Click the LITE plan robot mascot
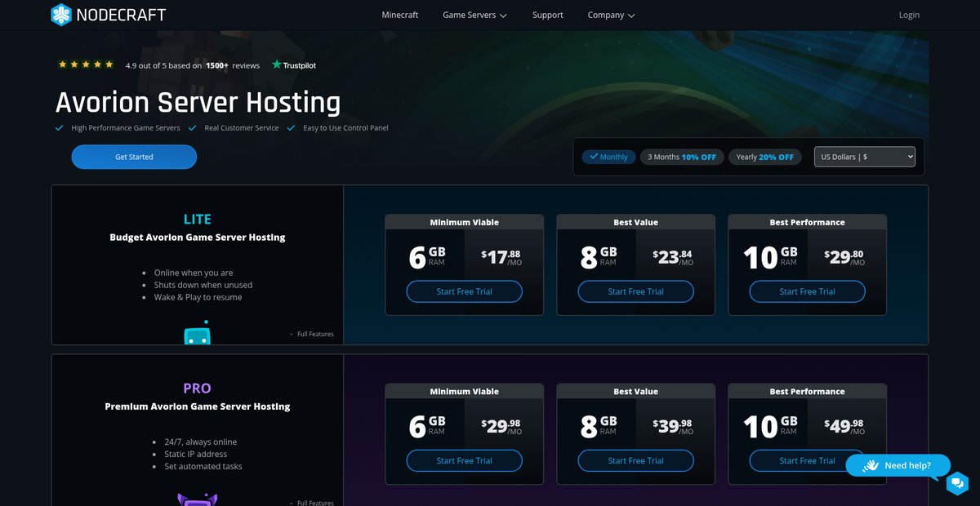The width and height of the screenshot is (980, 506). click(197, 331)
